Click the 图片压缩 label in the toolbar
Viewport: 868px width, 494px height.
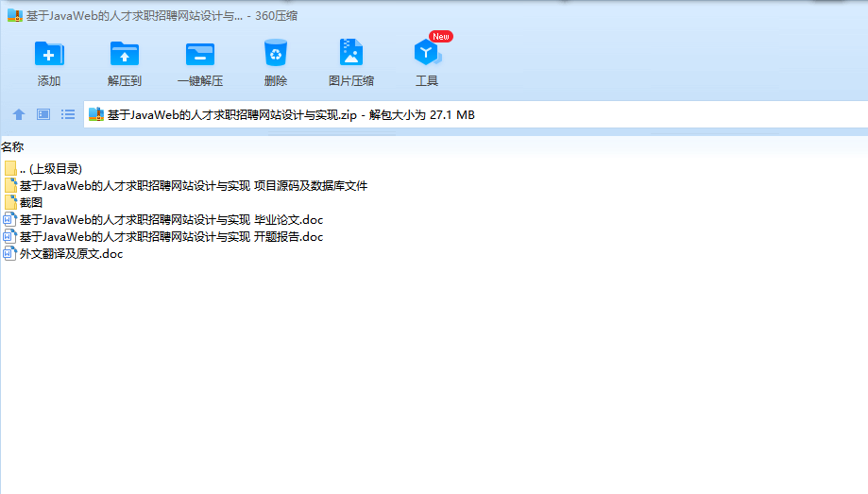351,81
